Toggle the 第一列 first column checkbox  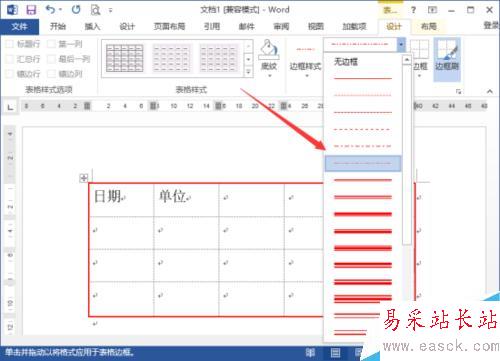[x=51, y=44]
